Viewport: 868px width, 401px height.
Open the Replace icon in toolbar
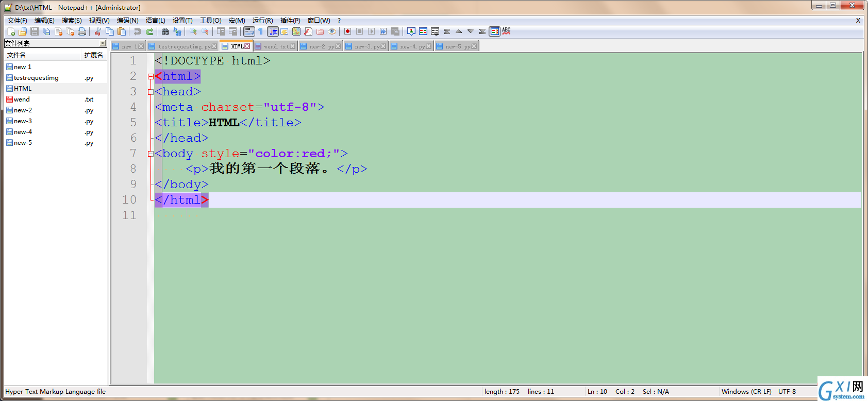(177, 31)
